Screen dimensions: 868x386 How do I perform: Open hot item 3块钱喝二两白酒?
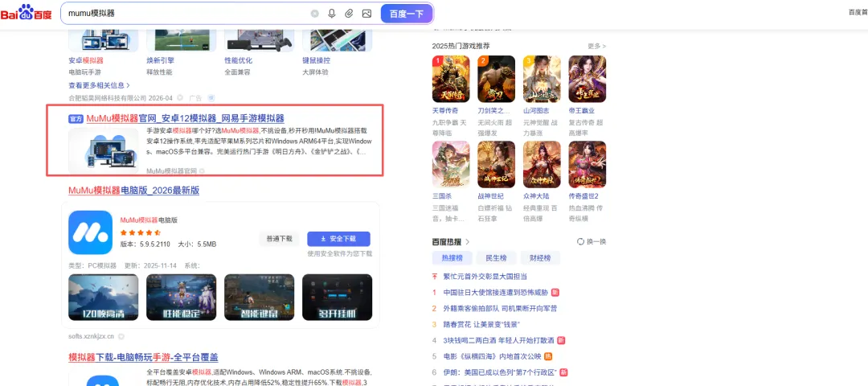499,340
